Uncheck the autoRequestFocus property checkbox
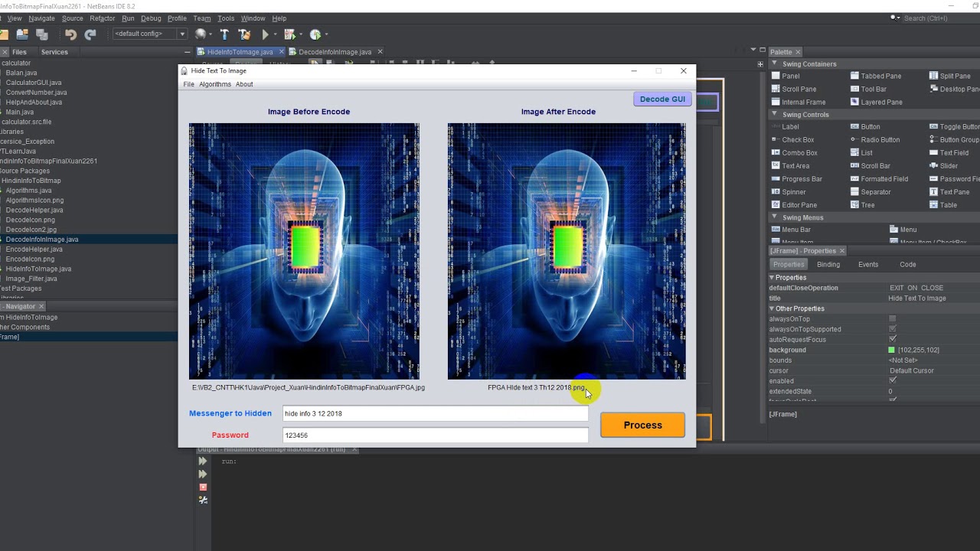Image resolution: width=980 pixels, height=551 pixels. coord(893,340)
